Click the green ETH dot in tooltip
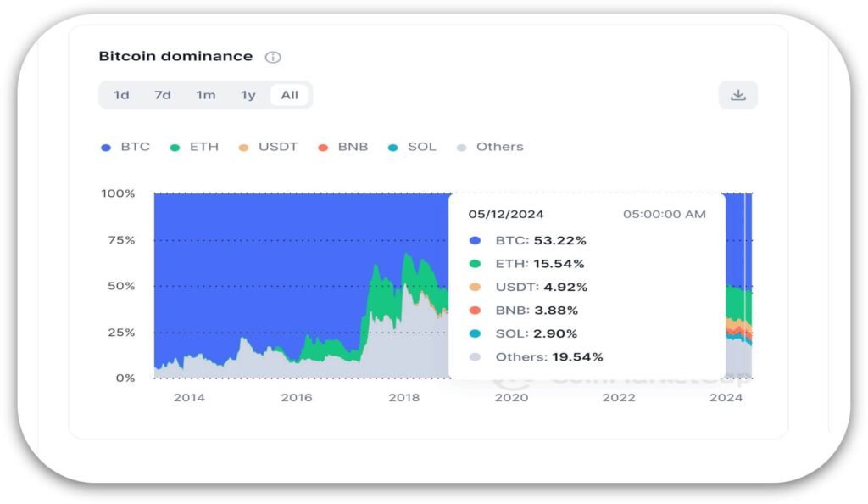The width and height of the screenshot is (868, 504). (x=475, y=264)
